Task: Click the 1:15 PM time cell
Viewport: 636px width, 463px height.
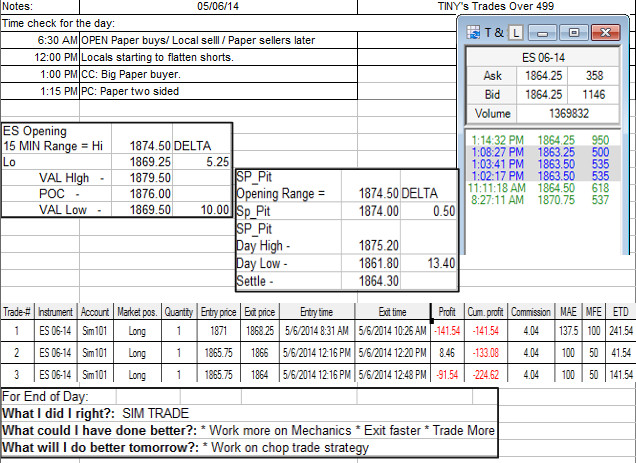Action: (x=40, y=91)
